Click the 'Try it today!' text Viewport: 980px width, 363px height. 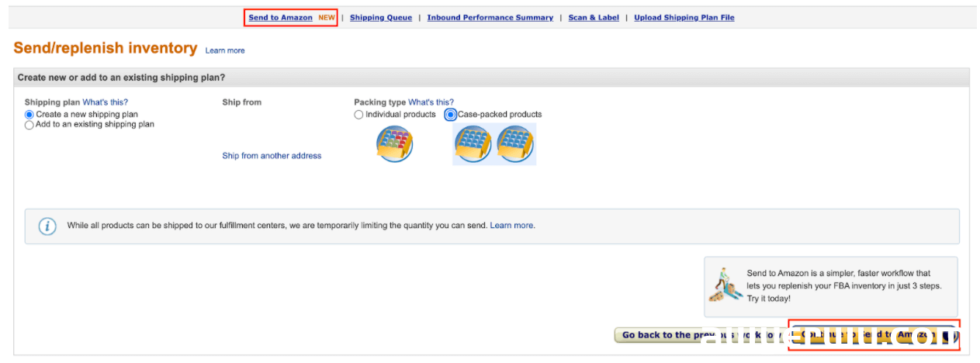coord(769,299)
